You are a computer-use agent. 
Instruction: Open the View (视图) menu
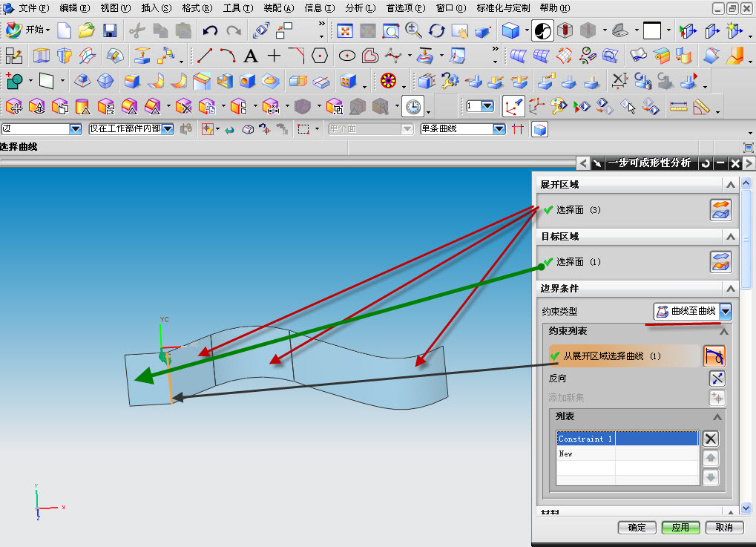(x=116, y=8)
